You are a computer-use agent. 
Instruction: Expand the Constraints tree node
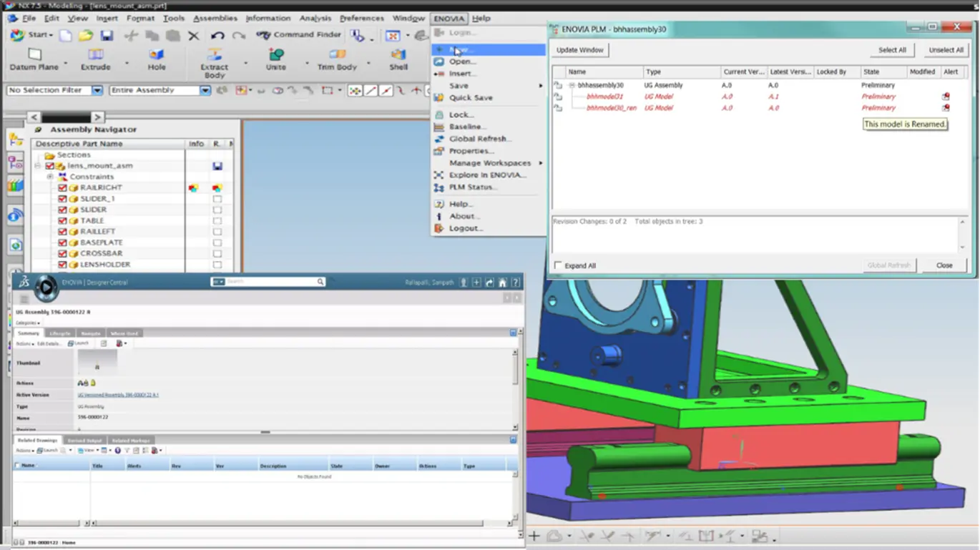click(49, 177)
